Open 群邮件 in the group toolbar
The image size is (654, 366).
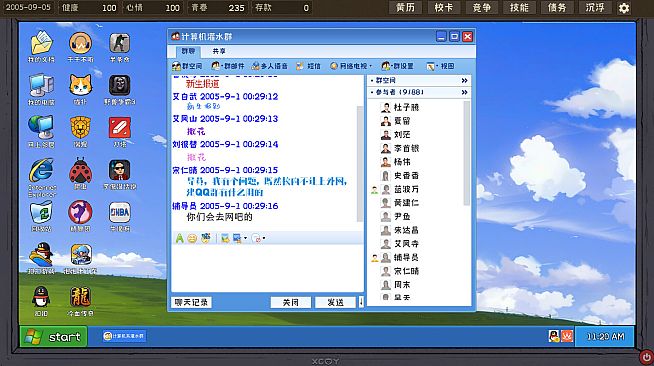[x=228, y=66]
